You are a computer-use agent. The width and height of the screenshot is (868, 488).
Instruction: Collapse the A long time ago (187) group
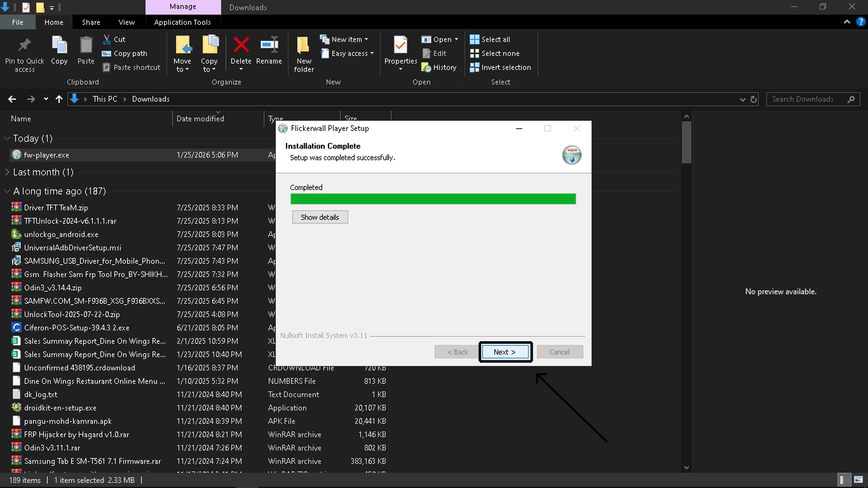pyautogui.click(x=7, y=191)
